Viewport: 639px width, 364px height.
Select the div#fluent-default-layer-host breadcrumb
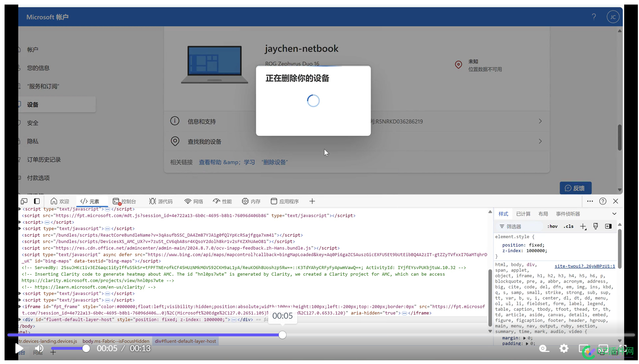click(x=185, y=341)
